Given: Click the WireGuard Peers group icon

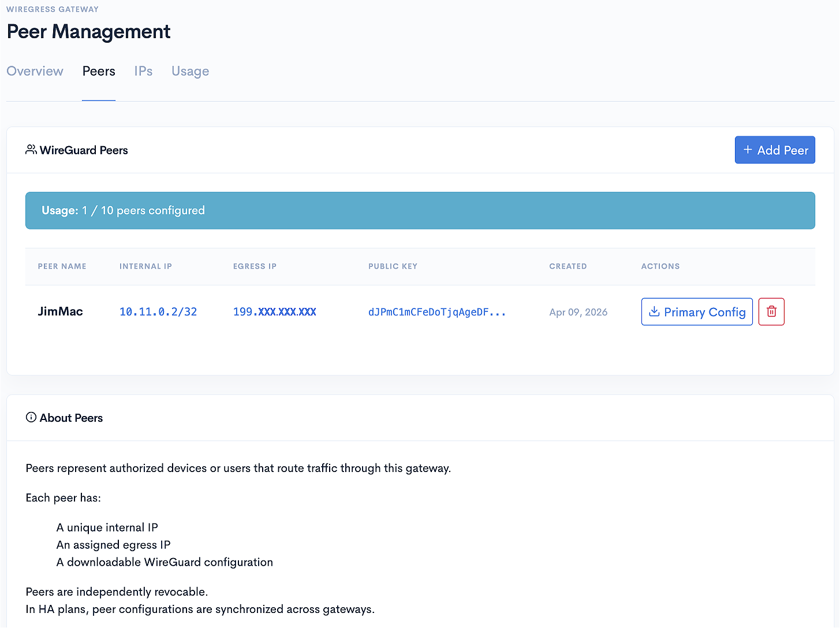Looking at the screenshot, I should (31, 149).
